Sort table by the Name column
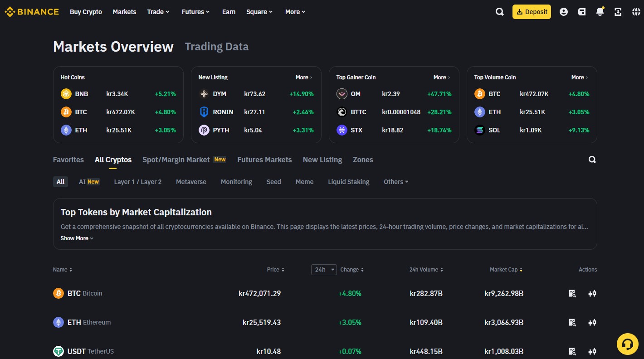 tap(63, 270)
